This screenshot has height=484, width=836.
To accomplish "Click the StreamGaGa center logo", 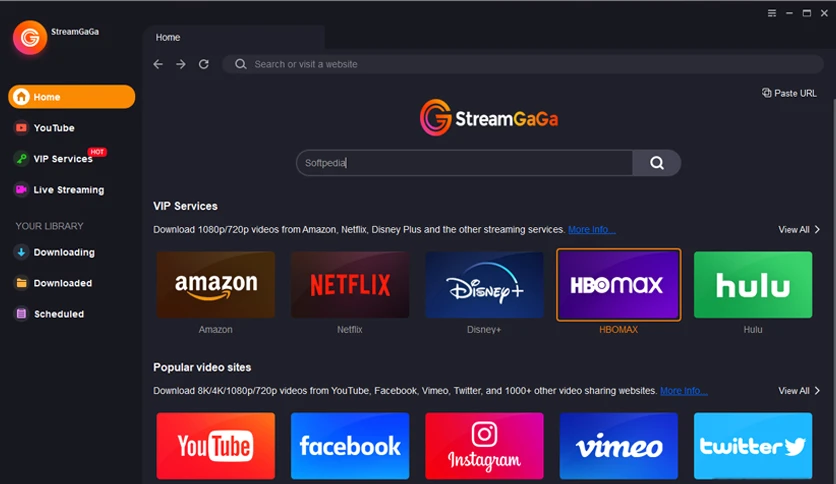I will click(x=489, y=118).
